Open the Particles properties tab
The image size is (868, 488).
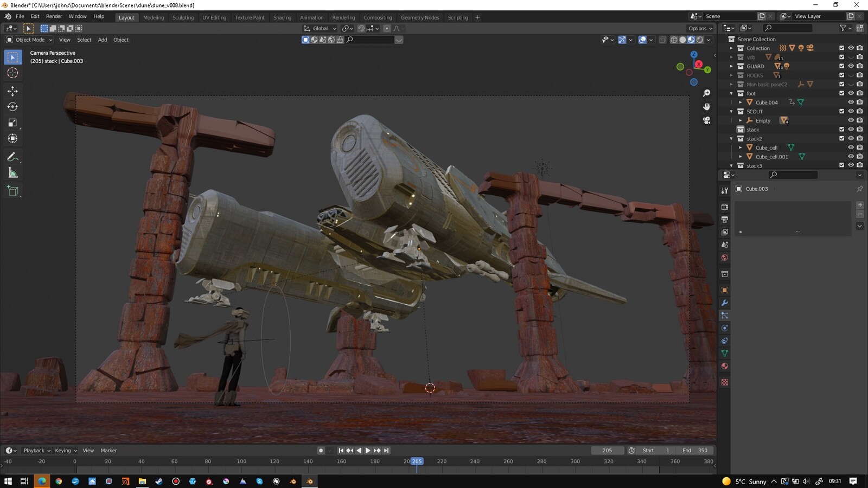coord(724,316)
